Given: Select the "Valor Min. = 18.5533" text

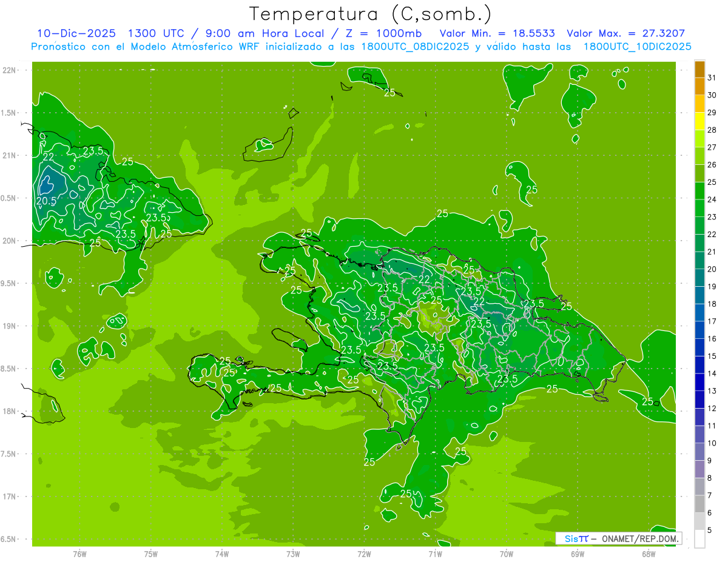Looking at the screenshot, I should (497, 33).
